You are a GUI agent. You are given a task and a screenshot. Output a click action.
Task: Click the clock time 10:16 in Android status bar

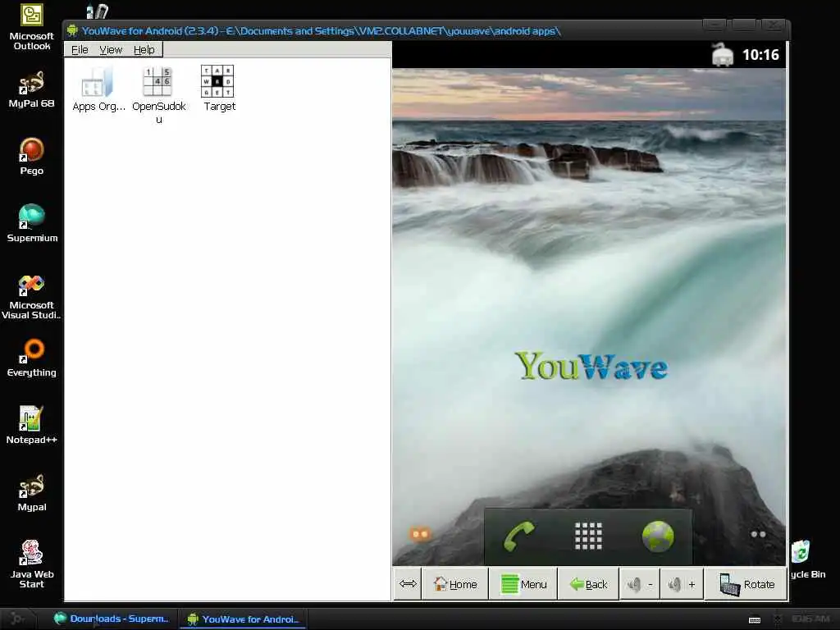point(760,55)
